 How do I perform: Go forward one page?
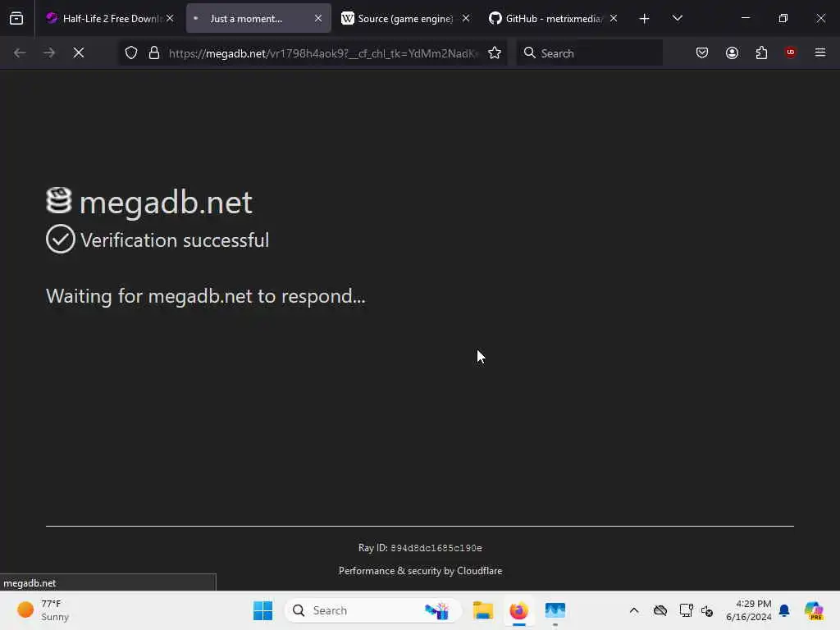49,52
